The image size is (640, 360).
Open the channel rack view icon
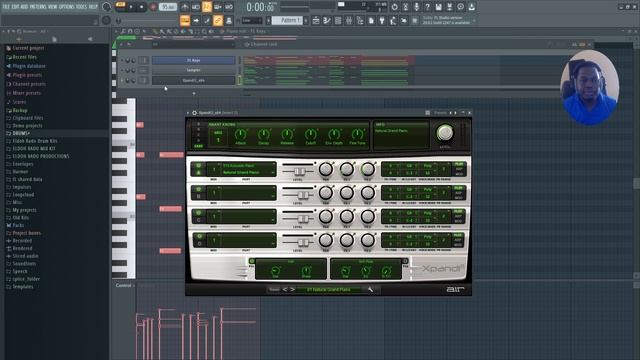(x=338, y=20)
